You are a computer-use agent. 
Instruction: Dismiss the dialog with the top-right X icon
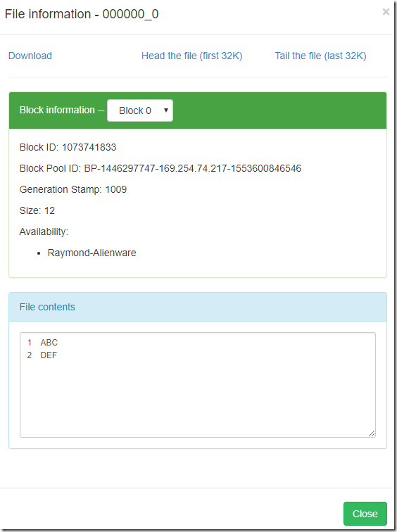(x=386, y=12)
